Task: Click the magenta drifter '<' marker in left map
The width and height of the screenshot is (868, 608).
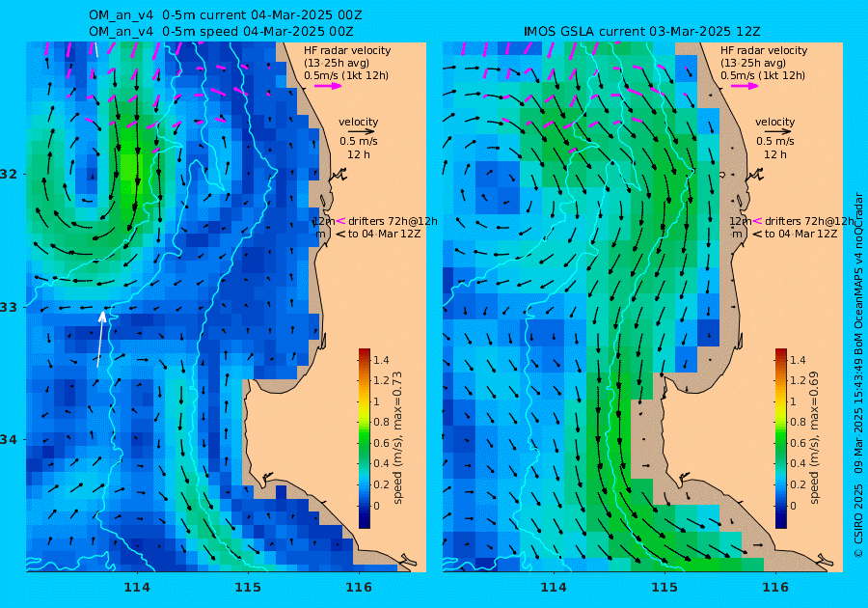Action: 341,221
